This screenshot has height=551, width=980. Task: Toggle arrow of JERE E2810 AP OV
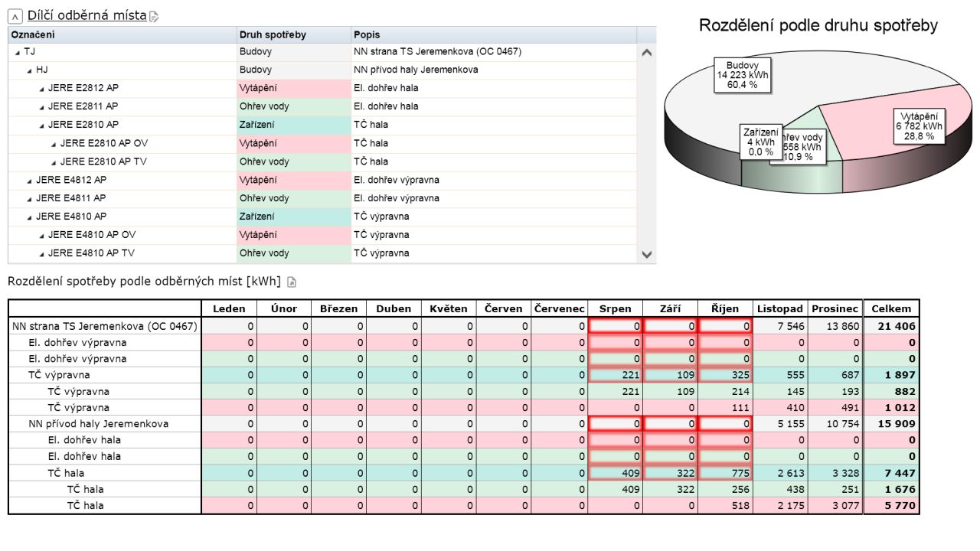coord(54,144)
